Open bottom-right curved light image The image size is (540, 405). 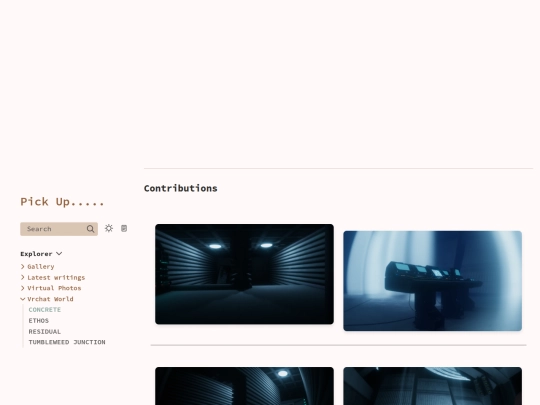433,386
